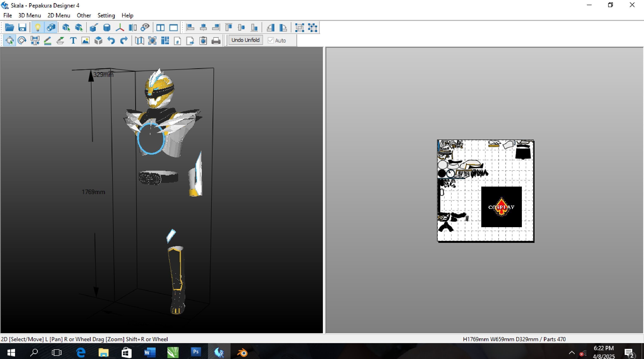644x359 pixels.
Task: Click the Save floppy disk icon
Action: click(23, 27)
